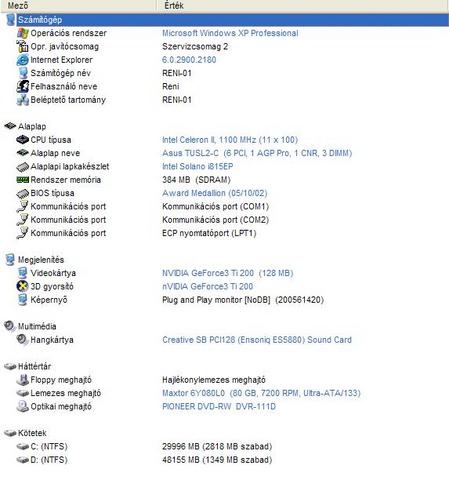Click the Hangkártya speaker icon
The width and height of the screenshot is (449, 480).
[x=23, y=340]
